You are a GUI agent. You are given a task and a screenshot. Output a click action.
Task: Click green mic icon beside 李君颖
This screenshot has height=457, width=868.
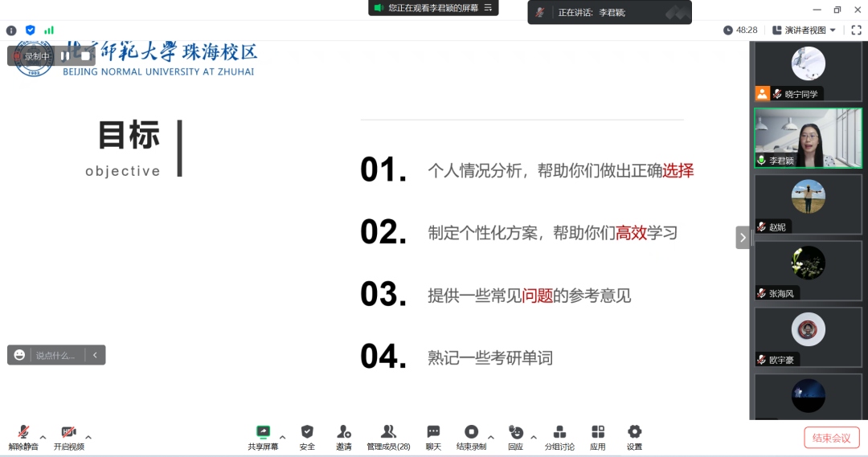click(x=762, y=161)
